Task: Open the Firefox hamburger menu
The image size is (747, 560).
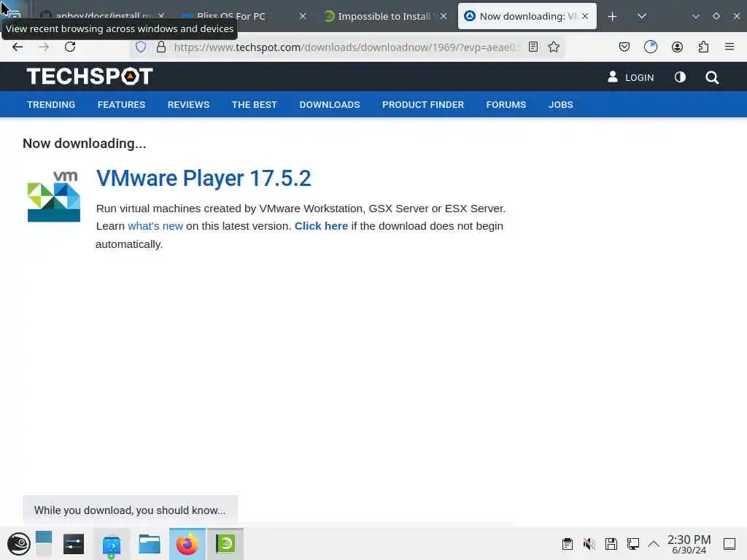Action: pyautogui.click(x=729, y=47)
